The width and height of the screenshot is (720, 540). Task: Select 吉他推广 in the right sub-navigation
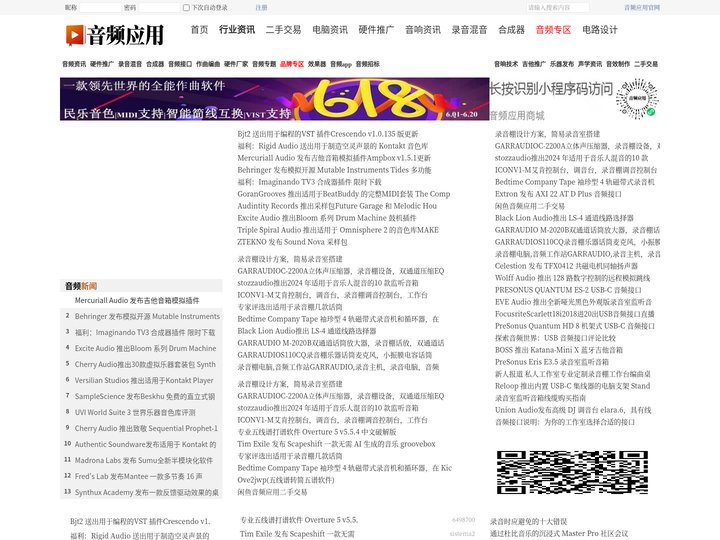pyautogui.click(x=534, y=64)
